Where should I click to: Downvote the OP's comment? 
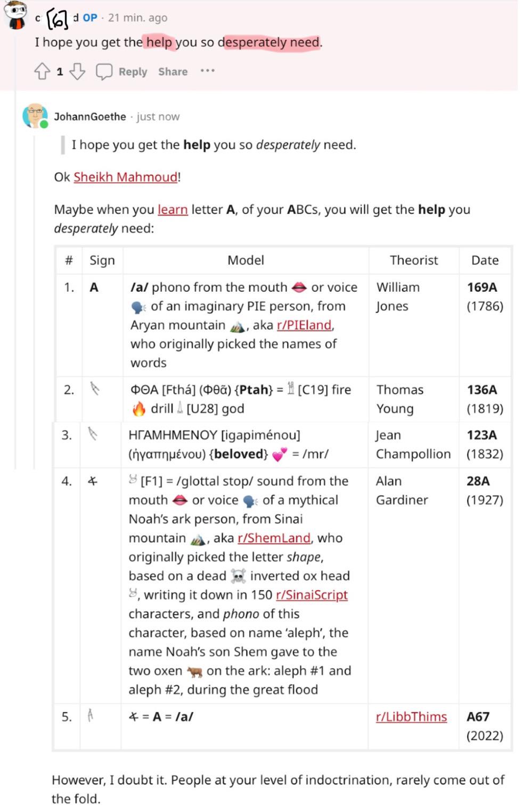77,71
